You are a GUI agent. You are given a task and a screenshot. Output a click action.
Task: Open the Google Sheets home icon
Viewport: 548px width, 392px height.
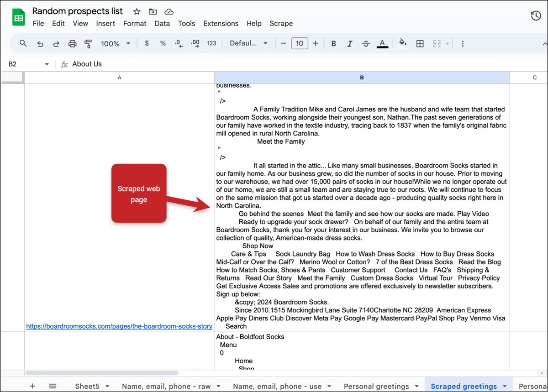coord(19,17)
